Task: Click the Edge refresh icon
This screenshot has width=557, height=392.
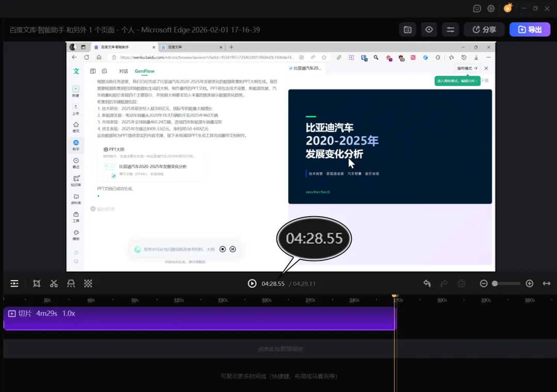Action: [86, 57]
